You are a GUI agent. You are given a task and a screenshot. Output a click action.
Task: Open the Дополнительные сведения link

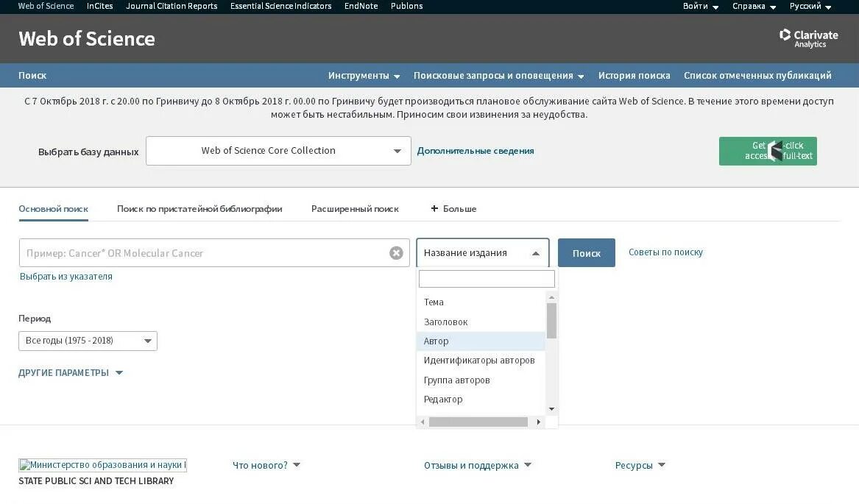476,150
